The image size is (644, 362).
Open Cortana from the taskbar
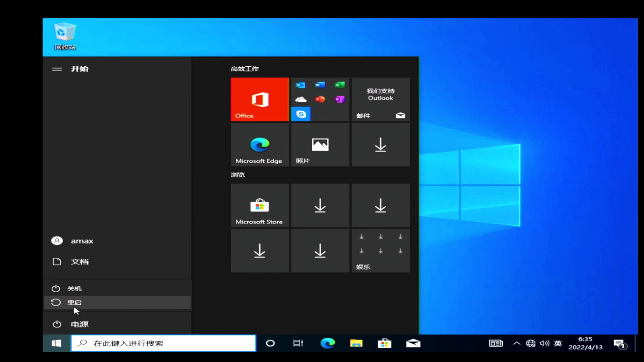tap(270, 343)
